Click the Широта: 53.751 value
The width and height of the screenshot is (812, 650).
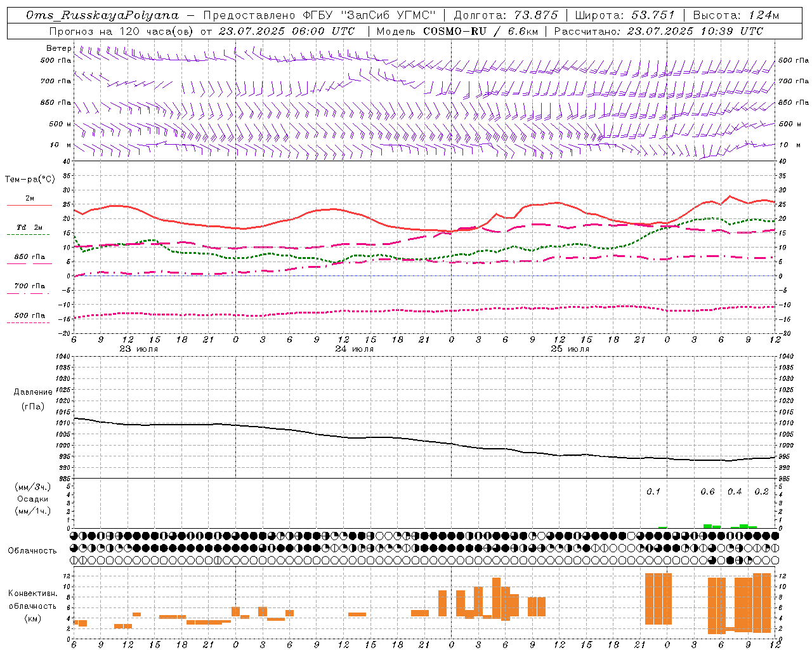coord(625,15)
